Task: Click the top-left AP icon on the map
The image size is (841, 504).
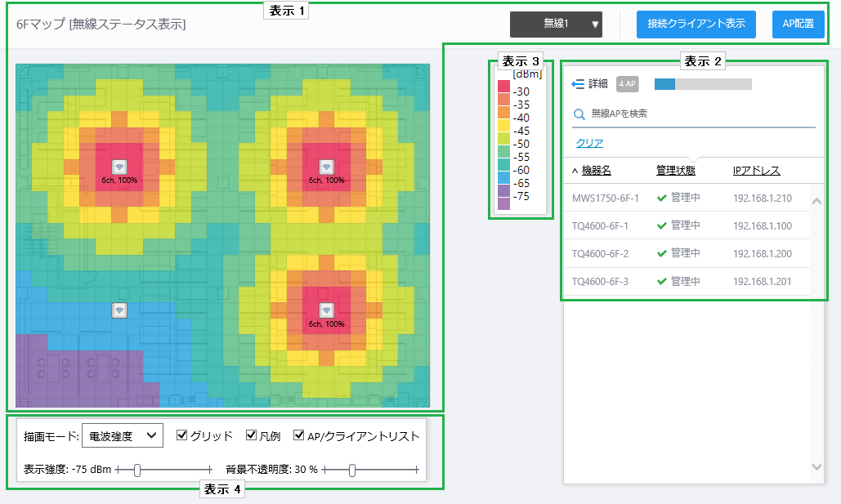Action: 119,167
